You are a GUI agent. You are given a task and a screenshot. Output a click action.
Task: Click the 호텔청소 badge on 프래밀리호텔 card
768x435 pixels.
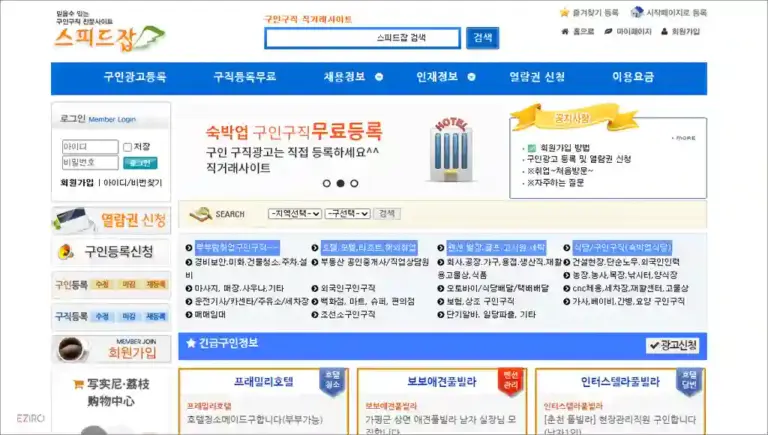click(333, 381)
